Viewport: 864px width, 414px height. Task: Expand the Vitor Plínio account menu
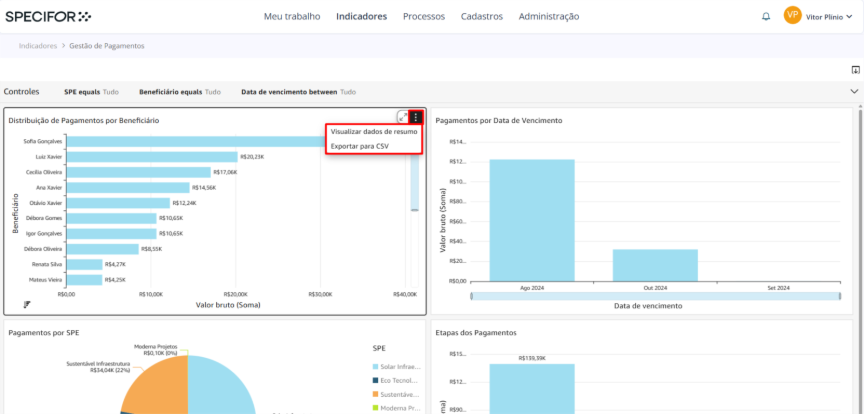829,17
